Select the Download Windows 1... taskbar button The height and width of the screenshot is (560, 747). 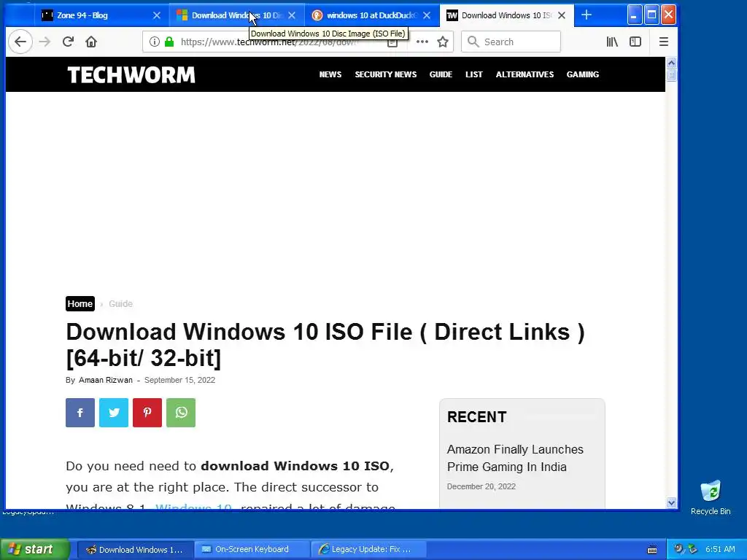point(135,550)
